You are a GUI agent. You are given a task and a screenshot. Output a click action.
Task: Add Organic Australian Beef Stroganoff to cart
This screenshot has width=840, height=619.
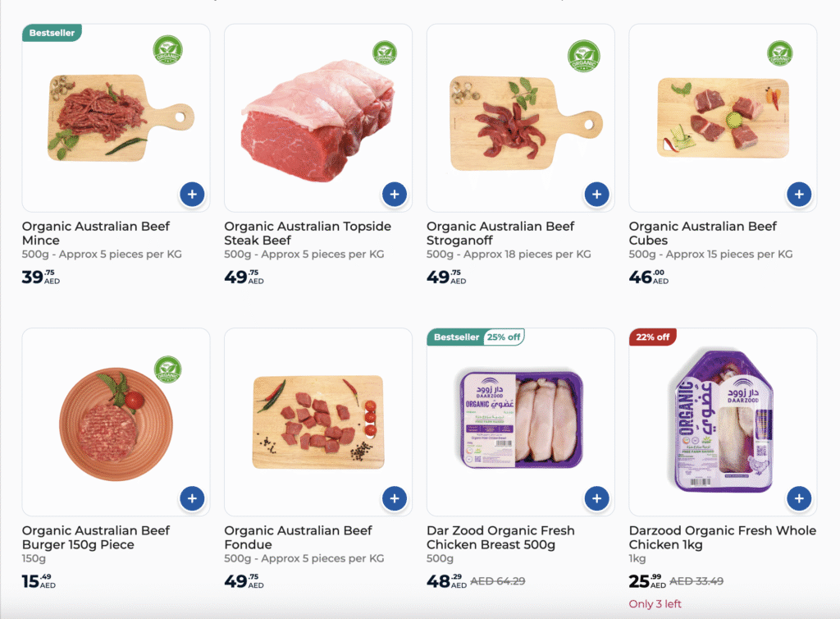(597, 194)
